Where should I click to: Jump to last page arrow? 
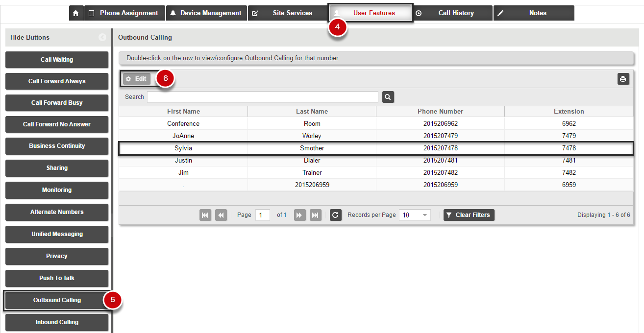point(316,215)
